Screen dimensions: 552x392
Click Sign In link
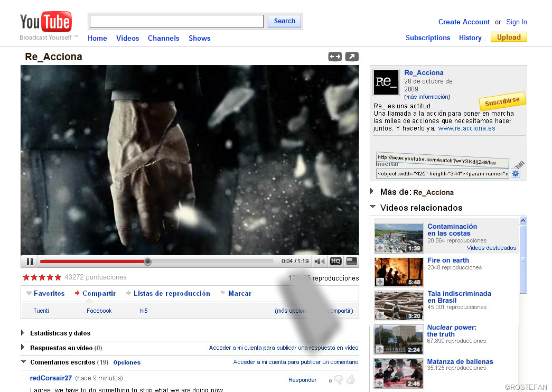pyautogui.click(x=517, y=22)
